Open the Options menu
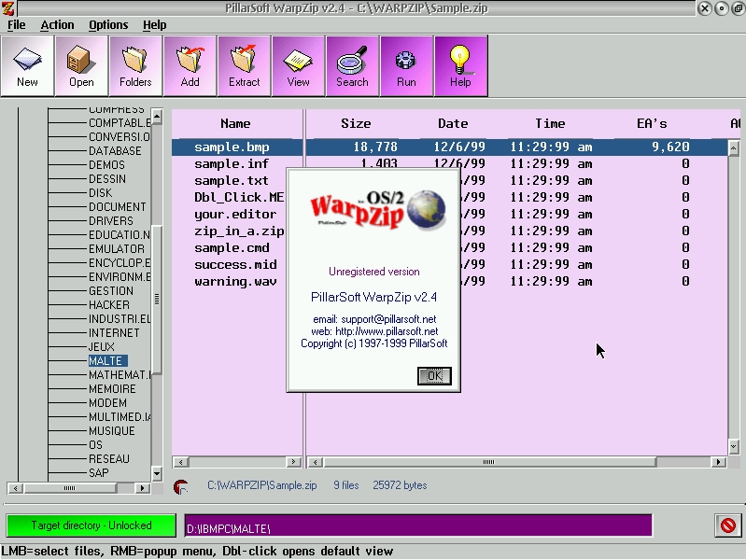 click(108, 25)
